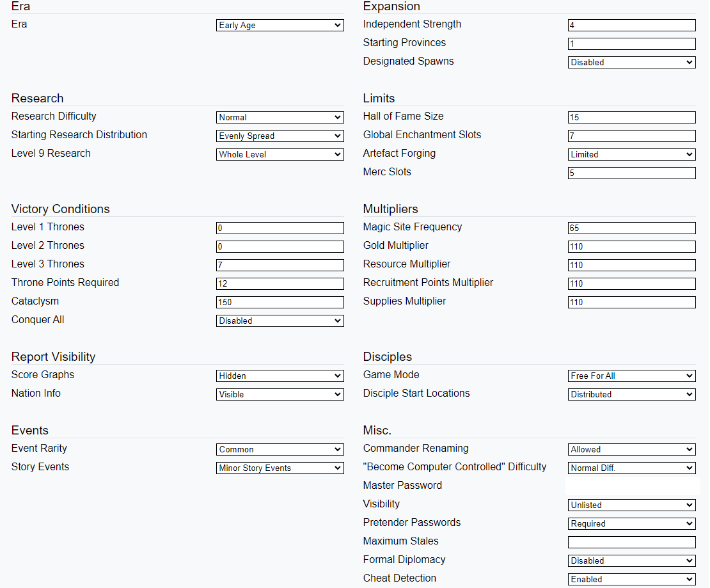This screenshot has width=710, height=588.
Task: Expand the Formal Diplomacy dropdown
Action: click(632, 561)
